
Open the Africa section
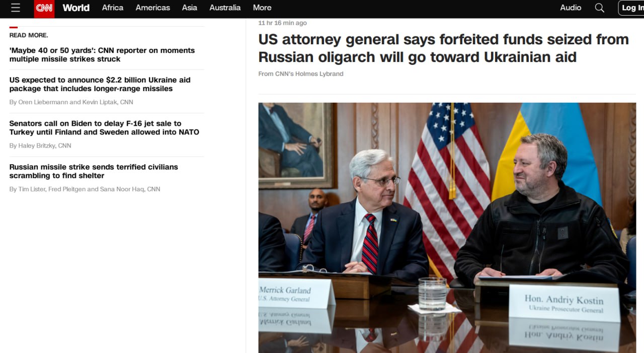coord(113,8)
